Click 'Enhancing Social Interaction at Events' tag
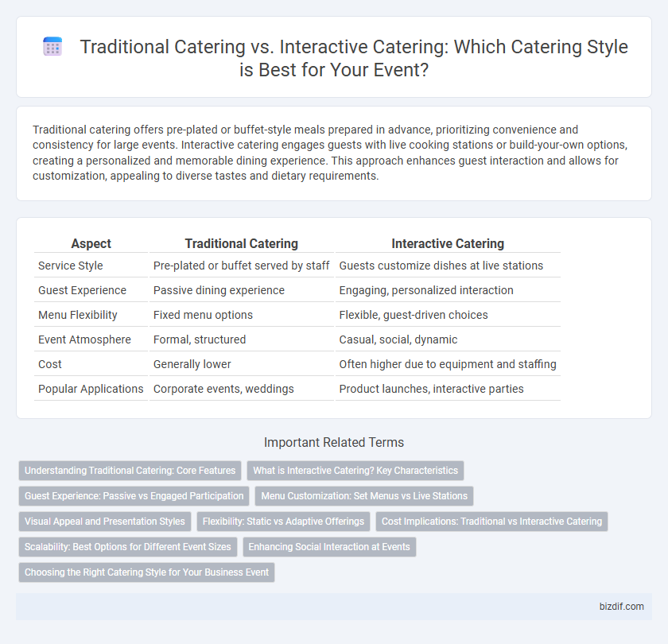 329,547
